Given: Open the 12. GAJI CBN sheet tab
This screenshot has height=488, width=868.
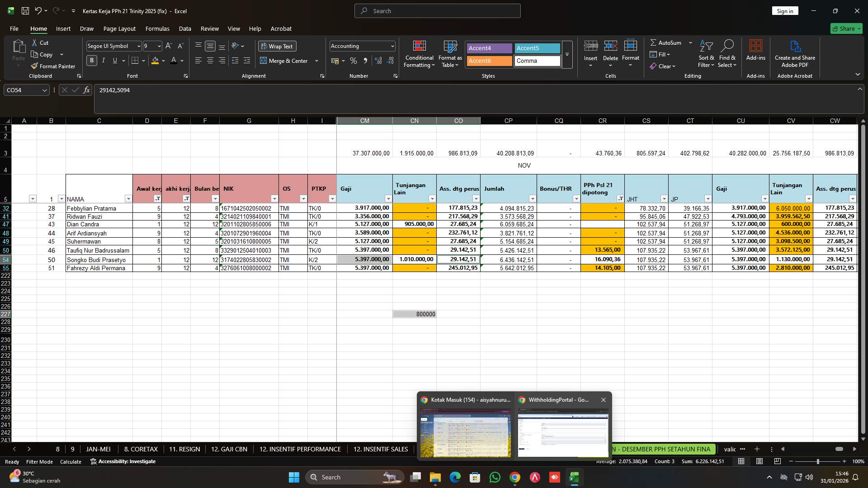Looking at the screenshot, I should pyautogui.click(x=229, y=449).
